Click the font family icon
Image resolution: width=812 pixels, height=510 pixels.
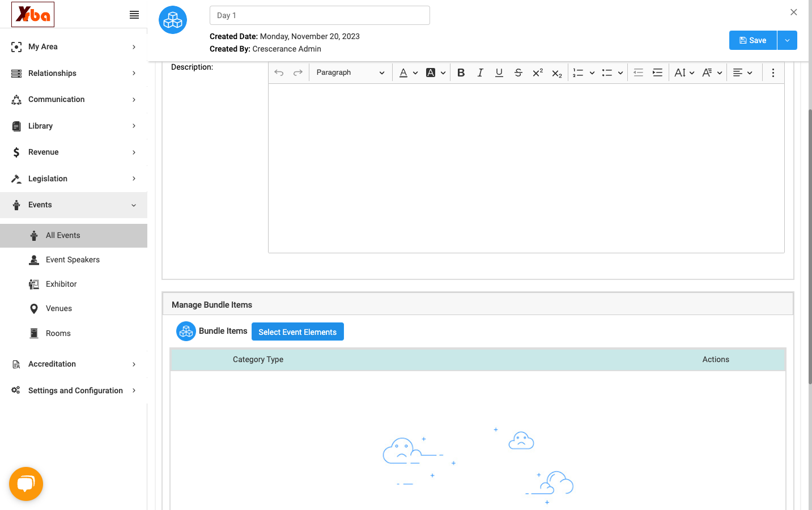tap(707, 73)
